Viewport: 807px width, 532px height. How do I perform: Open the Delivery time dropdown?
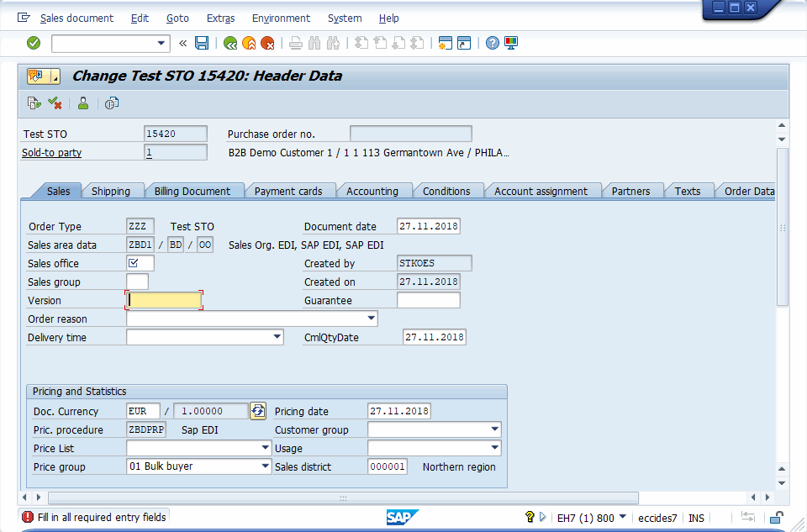[277, 337]
